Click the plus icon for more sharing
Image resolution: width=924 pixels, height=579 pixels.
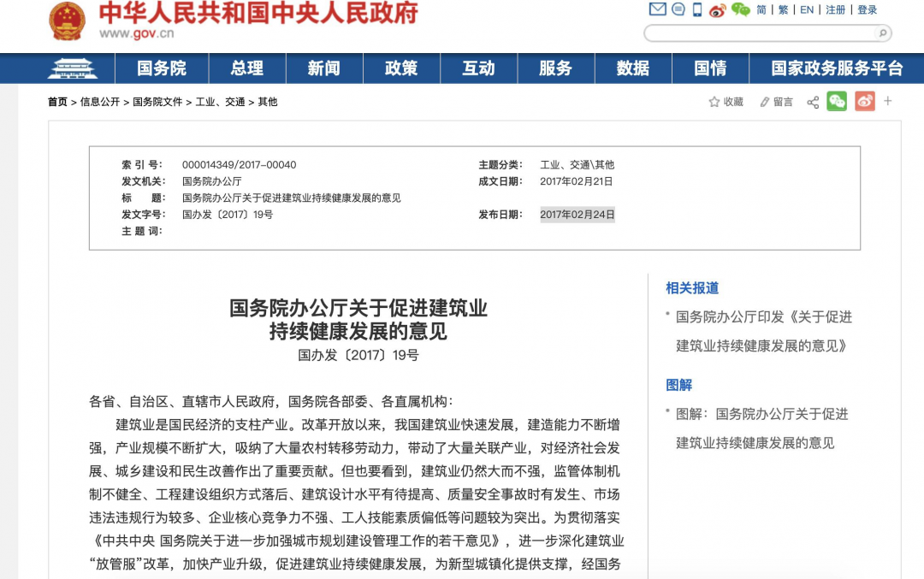(887, 101)
